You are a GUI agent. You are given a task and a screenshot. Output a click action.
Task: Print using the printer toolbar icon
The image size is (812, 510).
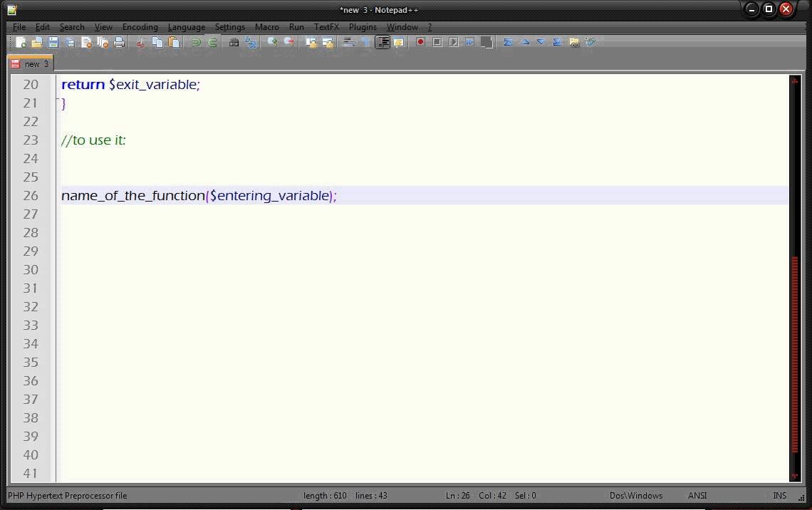tap(119, 43)
